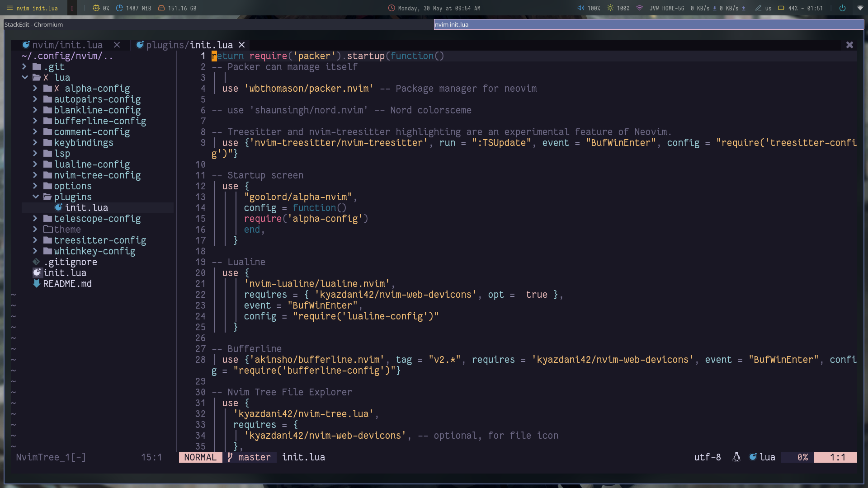Open README.md in the file tree

[67, 284]
